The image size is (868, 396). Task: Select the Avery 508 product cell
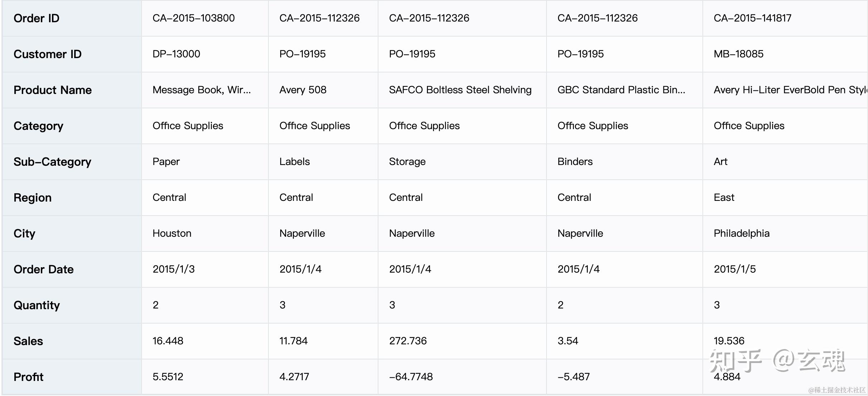pos(303,90)
